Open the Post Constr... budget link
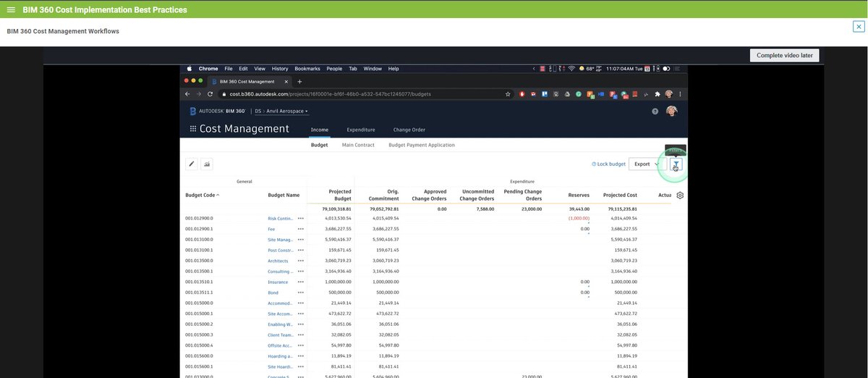Screen dimensions: 868x378 pos(280,250)
